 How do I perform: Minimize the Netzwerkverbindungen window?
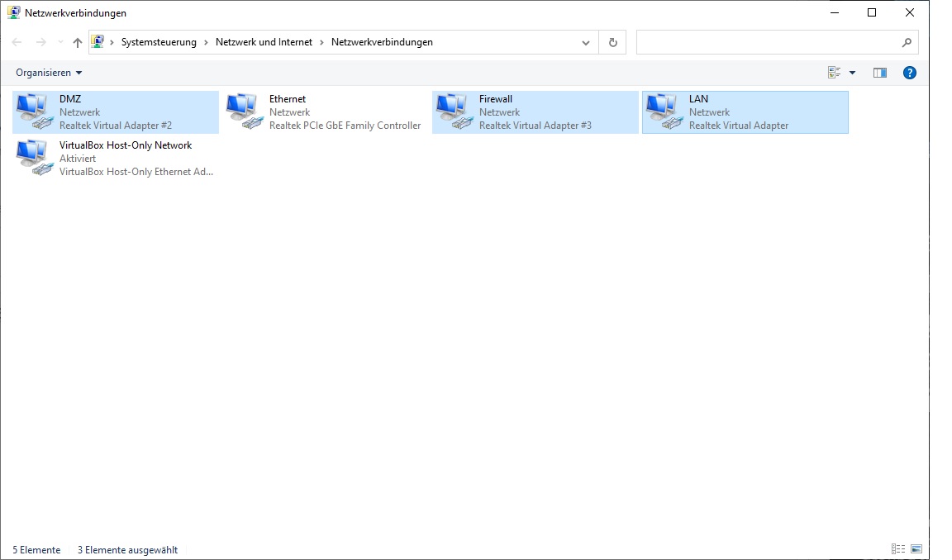(x=834, y=12)
